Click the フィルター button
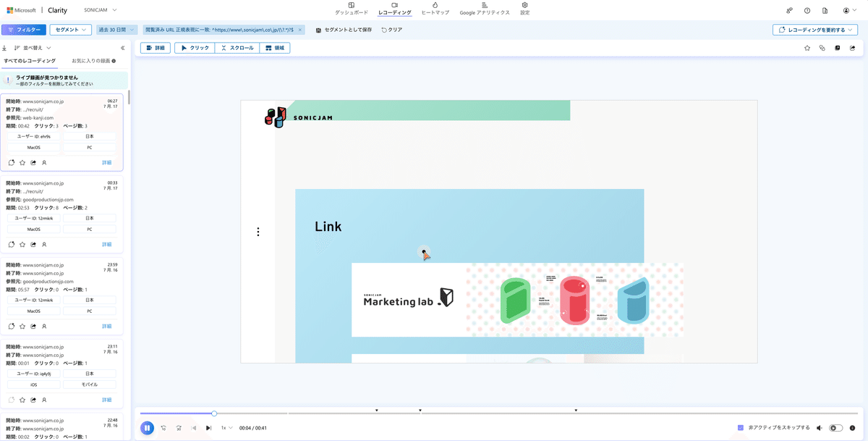This screenshot has height=441, width=868. [24, 30]
